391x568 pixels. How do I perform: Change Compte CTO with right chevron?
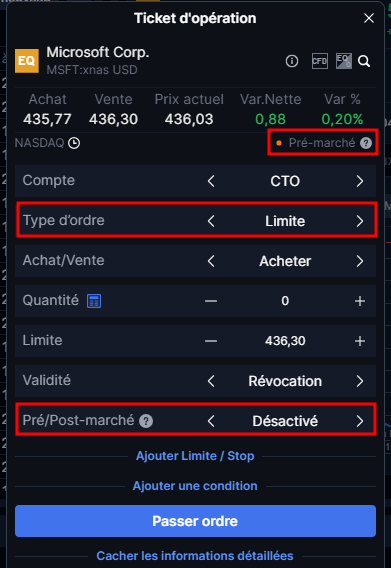pyautogui.click(x=359, y=181)
